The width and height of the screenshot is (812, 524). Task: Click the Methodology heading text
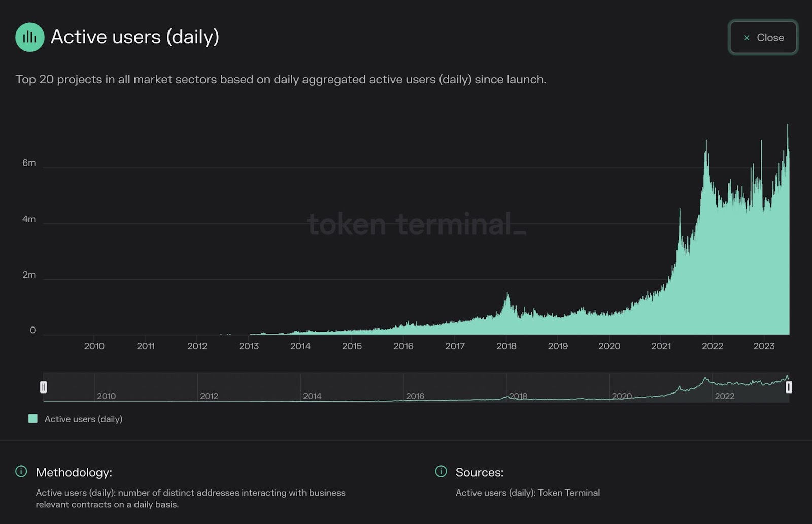[74, 472]
